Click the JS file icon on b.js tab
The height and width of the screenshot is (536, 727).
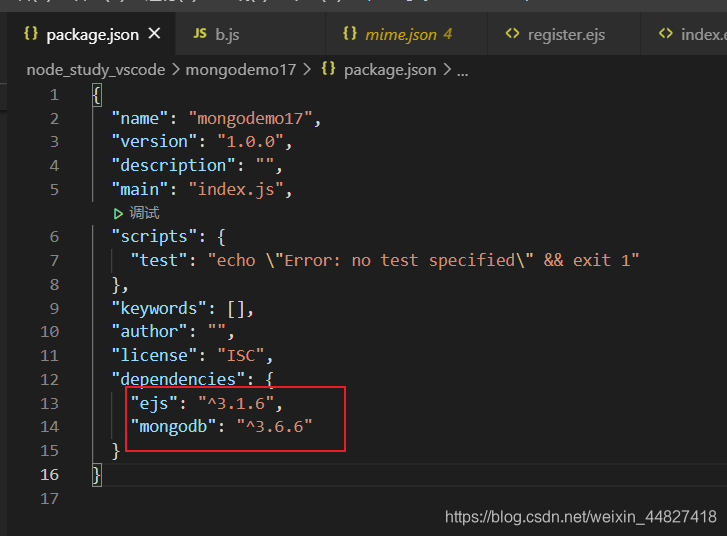click(x=200, y=34)
